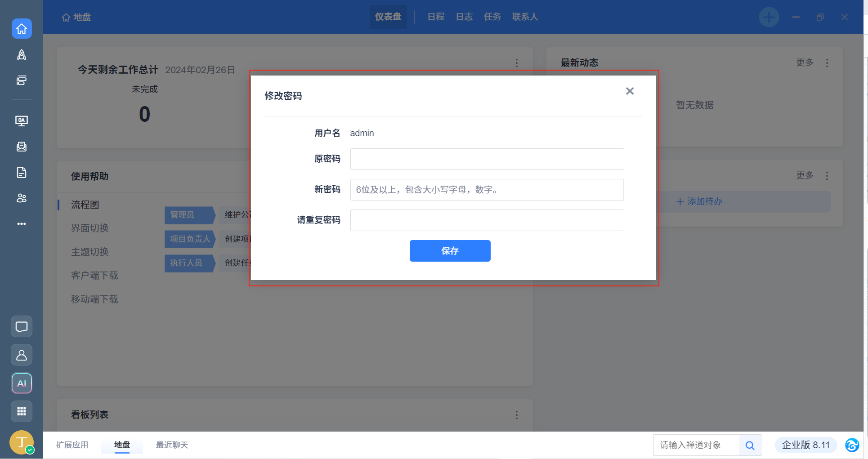This screenshot has height=459, width=868.
Task: Open the chat bubble icon in the sidebar
Action: [x=22, y=327]
